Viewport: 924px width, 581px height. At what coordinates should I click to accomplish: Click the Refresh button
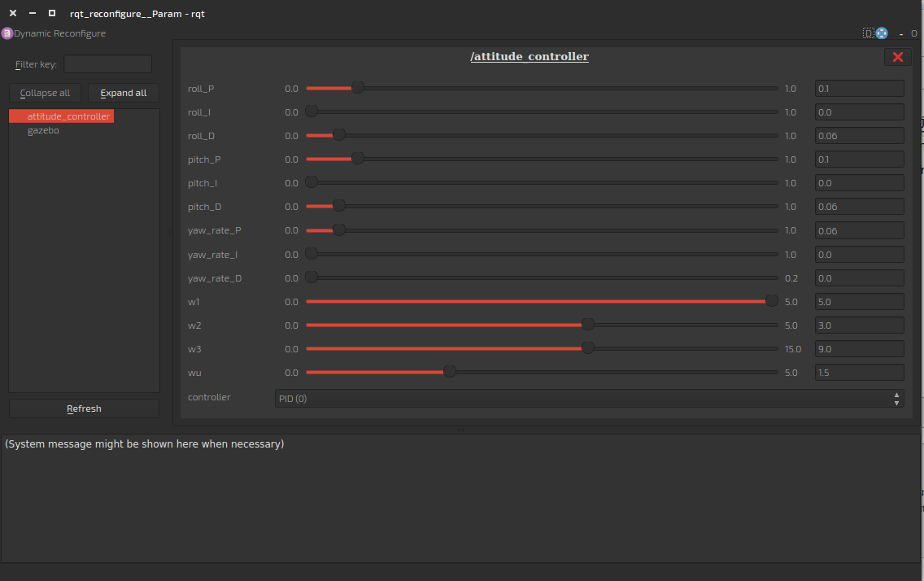tap(84, 408)
